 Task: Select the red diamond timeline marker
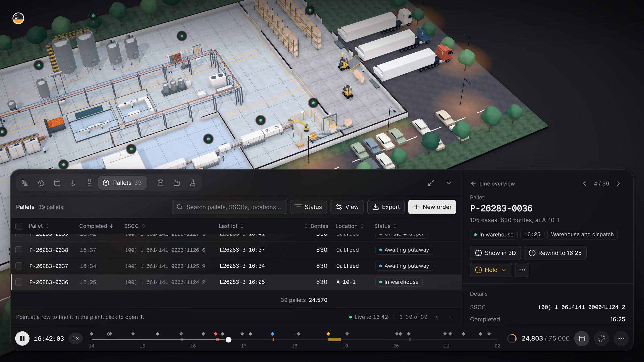(216, 334)
